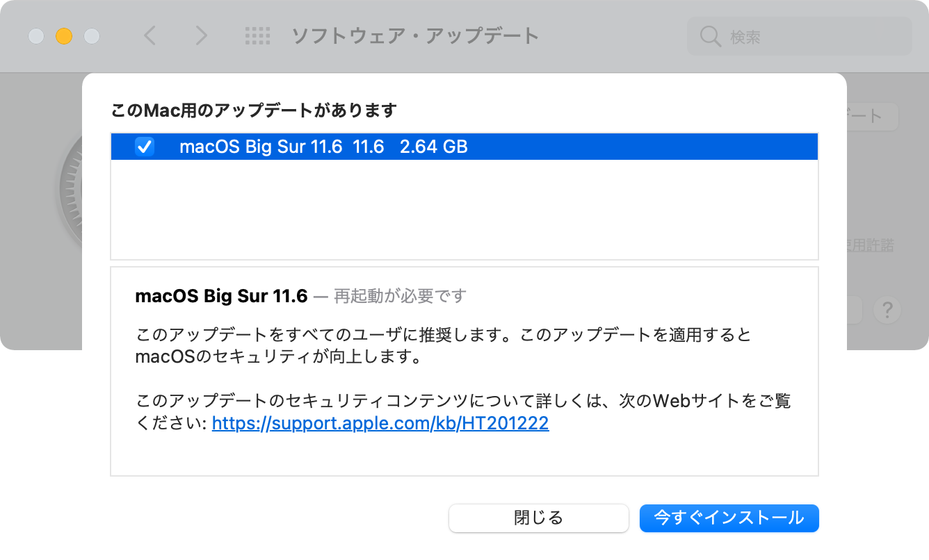The image size is (929, 560).
Task: Show all preferences with the grid icon
Action: click(258, 36)
